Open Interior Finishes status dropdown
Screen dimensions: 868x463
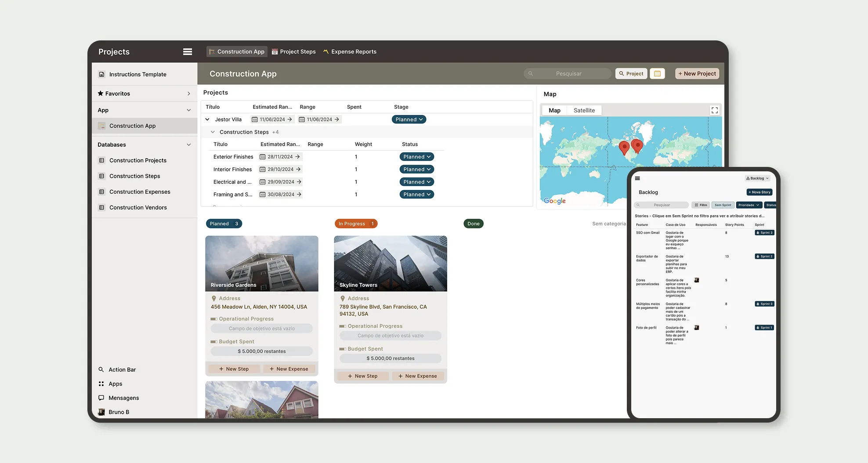[417, 169]
